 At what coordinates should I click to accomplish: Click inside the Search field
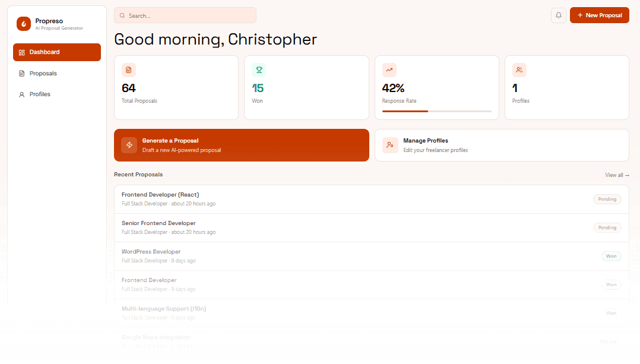(x=185, y=15)
